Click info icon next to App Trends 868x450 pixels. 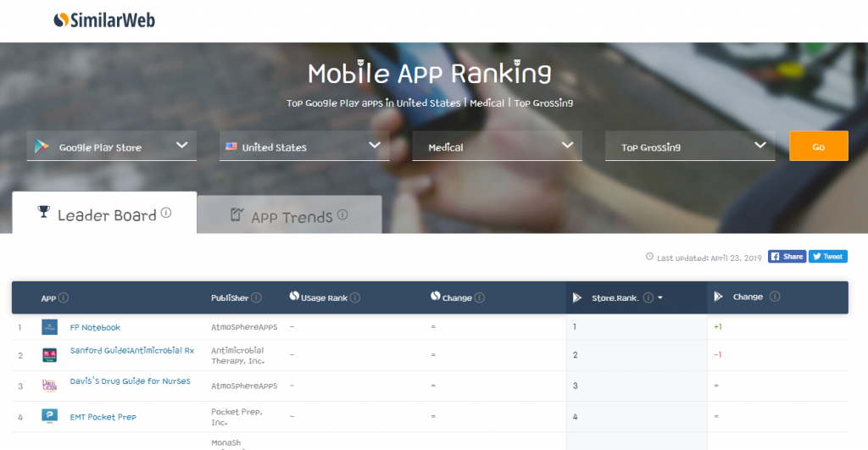click(x=342, y=215)
